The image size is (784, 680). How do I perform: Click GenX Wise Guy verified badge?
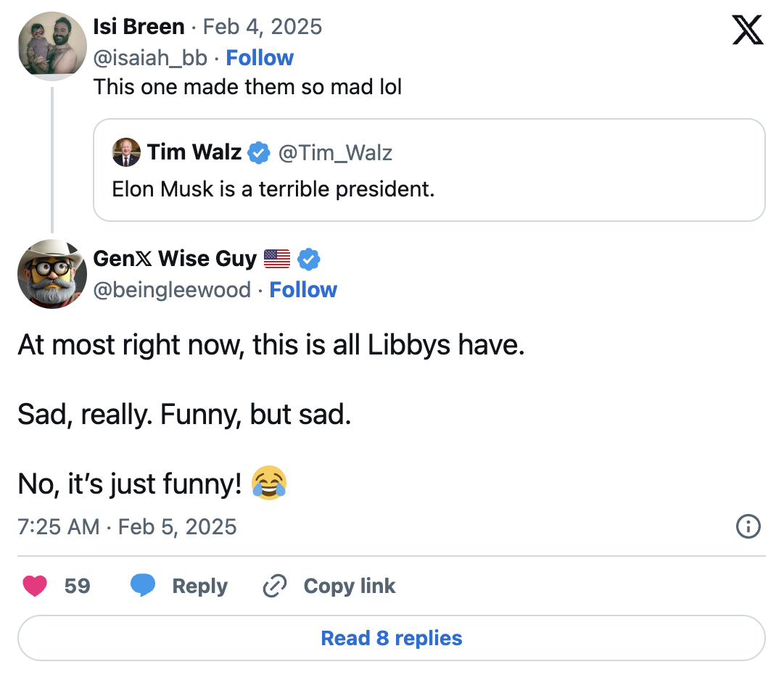click(310, 259)
